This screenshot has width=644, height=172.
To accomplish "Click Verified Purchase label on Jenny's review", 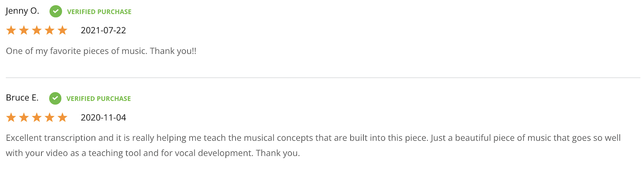I will pyautogui.click(x=99, y=12).
